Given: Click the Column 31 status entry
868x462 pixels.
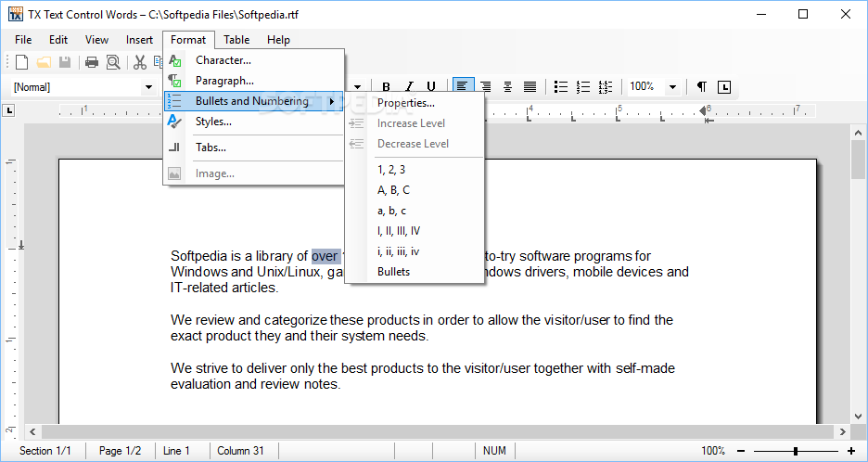Looking at the screenshot, I should [x=241, y=451].
